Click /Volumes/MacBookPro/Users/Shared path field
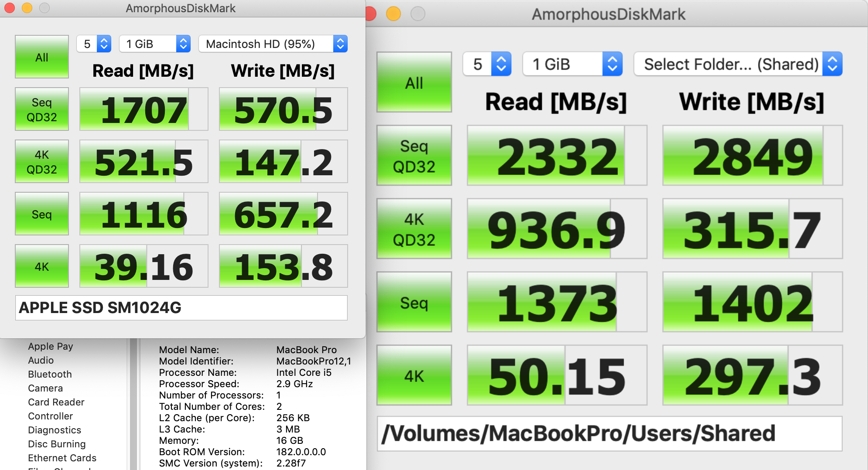Viewport: 868px width, 470px height. [610, 433]
